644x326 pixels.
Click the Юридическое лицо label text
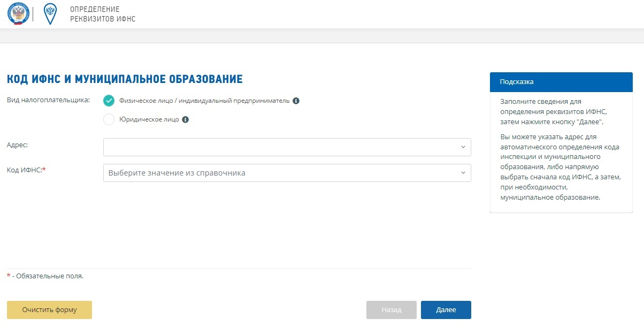[x=149, y=120]
